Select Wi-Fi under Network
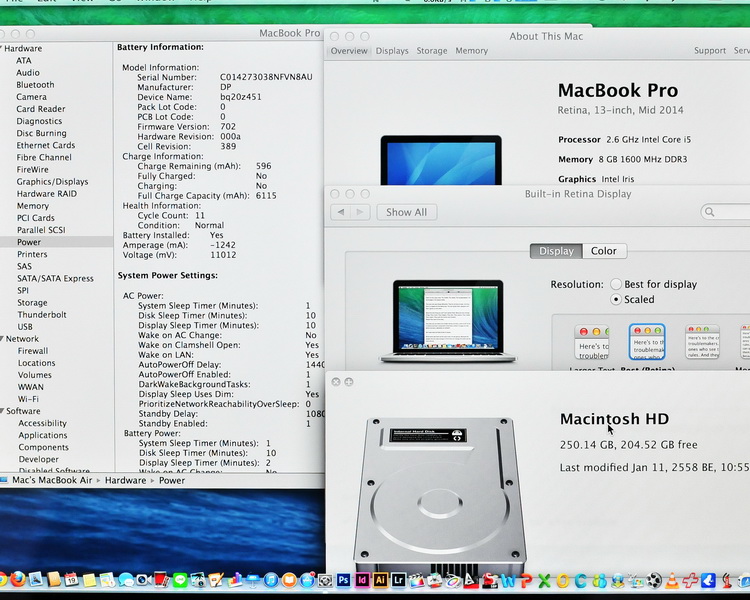This screenshot has width=750, height=600. pos(28,399)
